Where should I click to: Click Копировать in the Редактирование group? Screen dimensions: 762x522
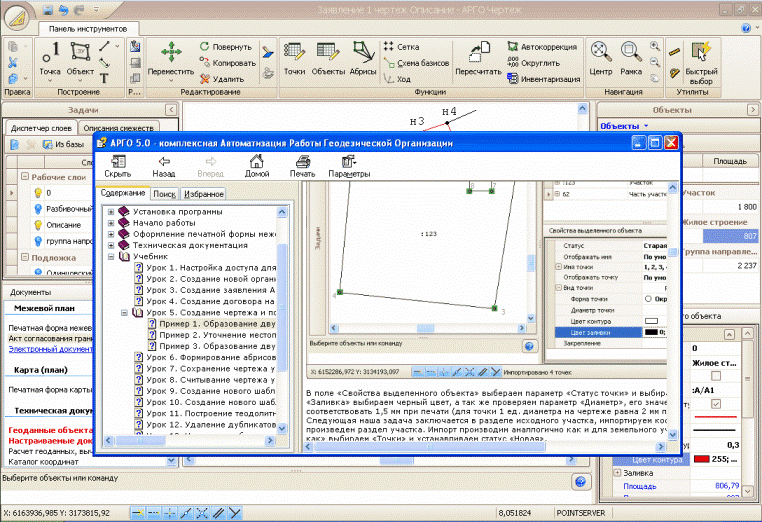click(x=227, y=63)
